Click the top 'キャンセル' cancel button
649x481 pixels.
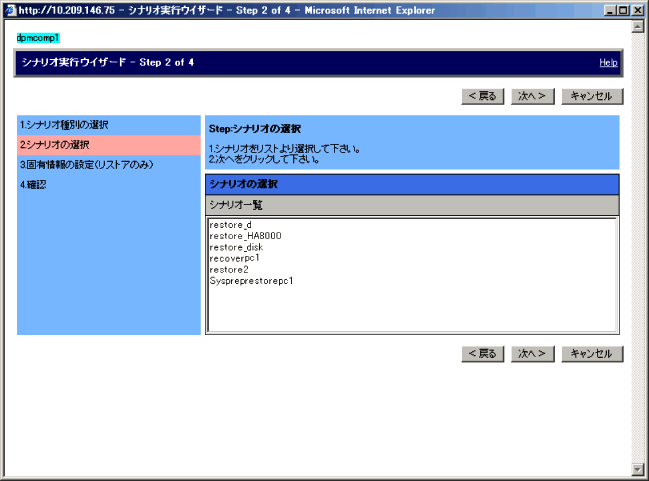(592, 96)
